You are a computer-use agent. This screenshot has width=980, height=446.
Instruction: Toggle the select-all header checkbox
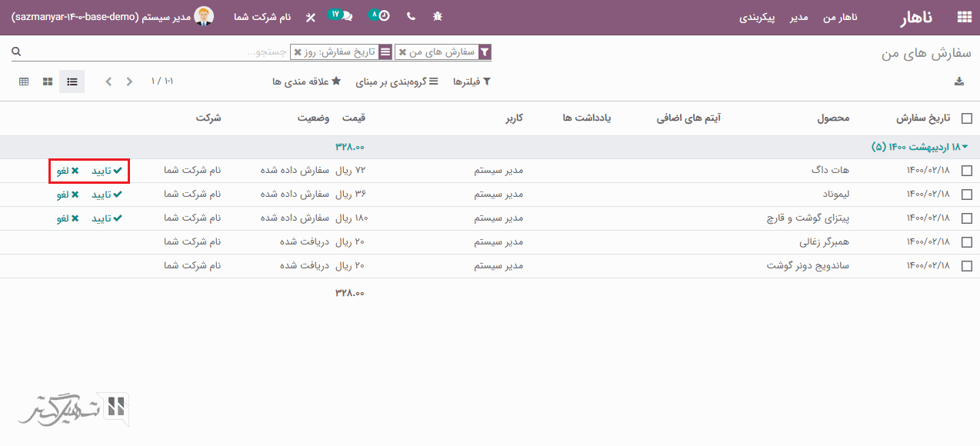(967, 118)
